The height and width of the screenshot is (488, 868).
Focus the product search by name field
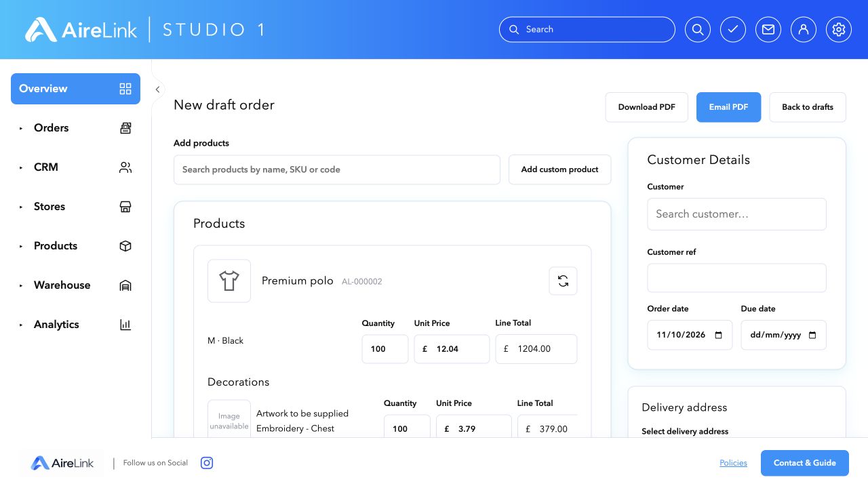click(x=337, y=169)
